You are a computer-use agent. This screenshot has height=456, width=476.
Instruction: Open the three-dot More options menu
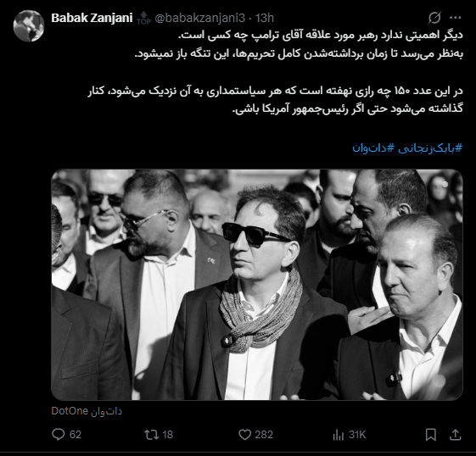[x=456, y=18]
